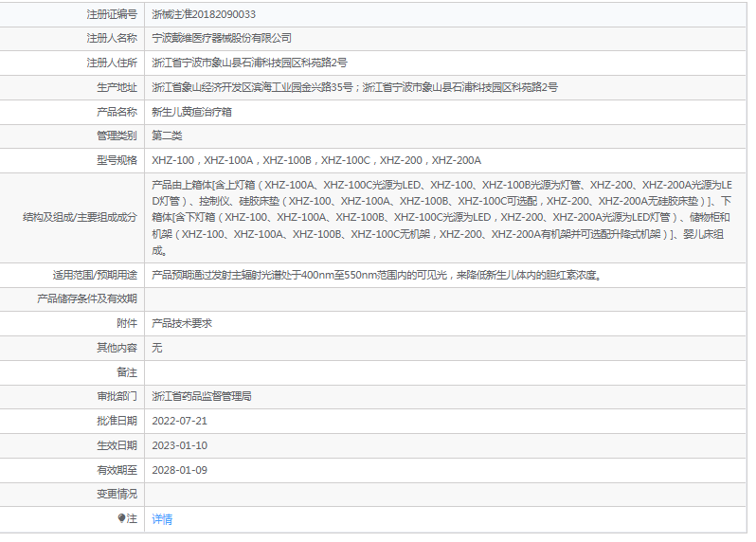Image resolution: width=756 pixels, height=542 pixels.
Task: Click the 变更情况 label
Action: pos(117,495)
